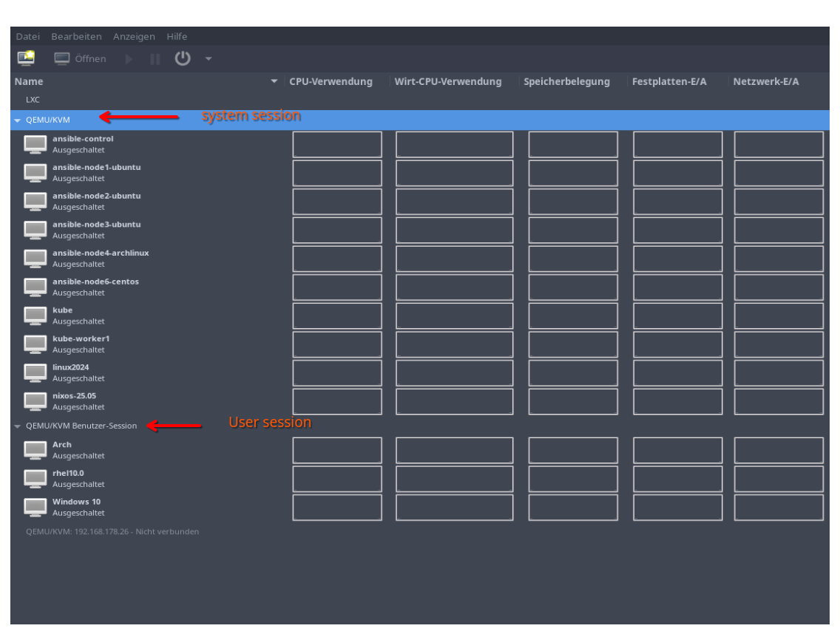Click the pause VM toolbar icon

(x=155, y=59)
